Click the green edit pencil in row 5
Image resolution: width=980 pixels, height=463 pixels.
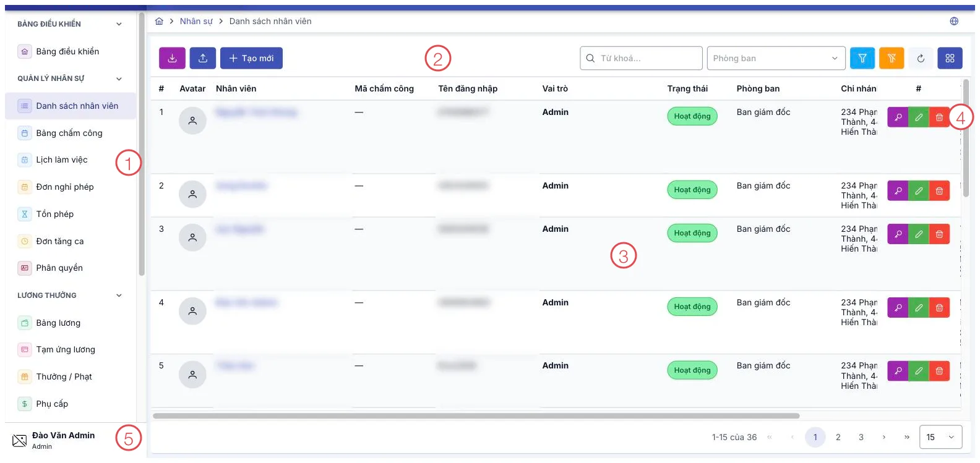point(919,371)
